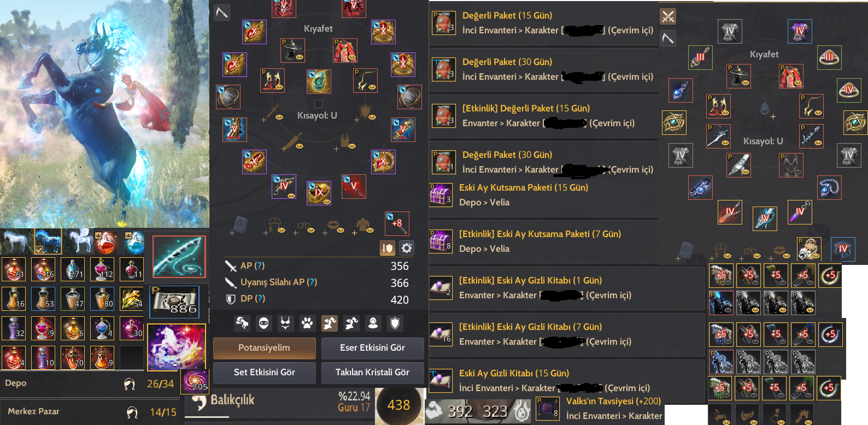Click the masked helmet visibility icon
The width and height of the screenshot is (868, 425).
click(263, 323)
